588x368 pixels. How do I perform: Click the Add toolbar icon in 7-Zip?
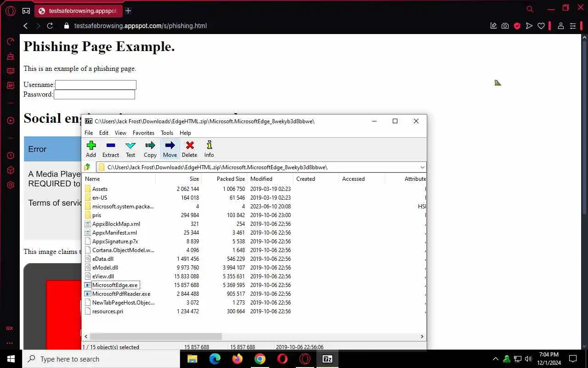pos(91,149)
